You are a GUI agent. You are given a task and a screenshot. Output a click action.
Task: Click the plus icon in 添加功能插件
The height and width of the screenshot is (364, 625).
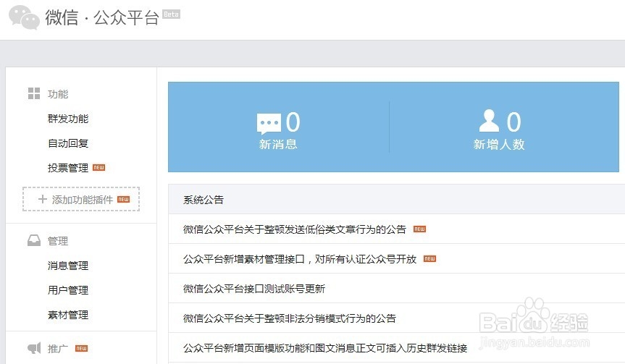point(42,199)
